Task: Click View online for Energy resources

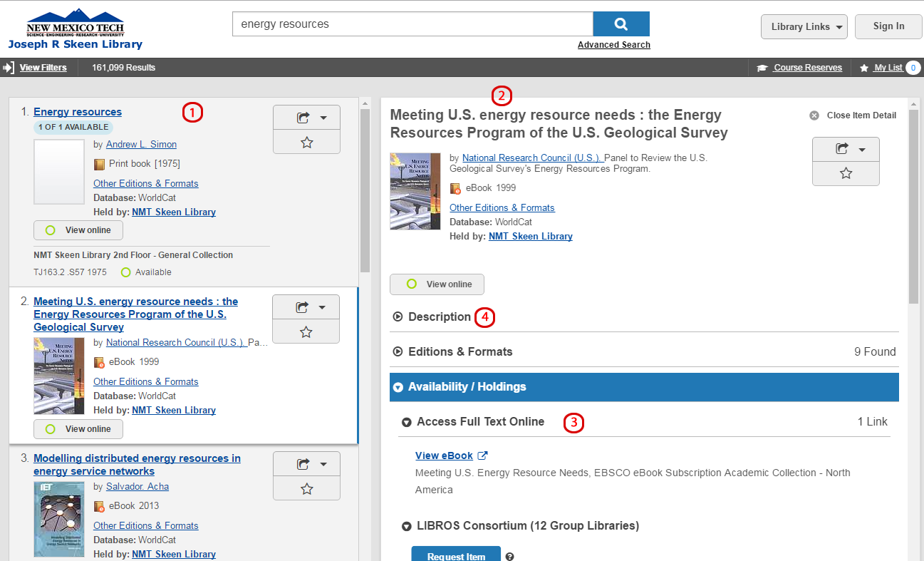Action: tap(78, 230)
